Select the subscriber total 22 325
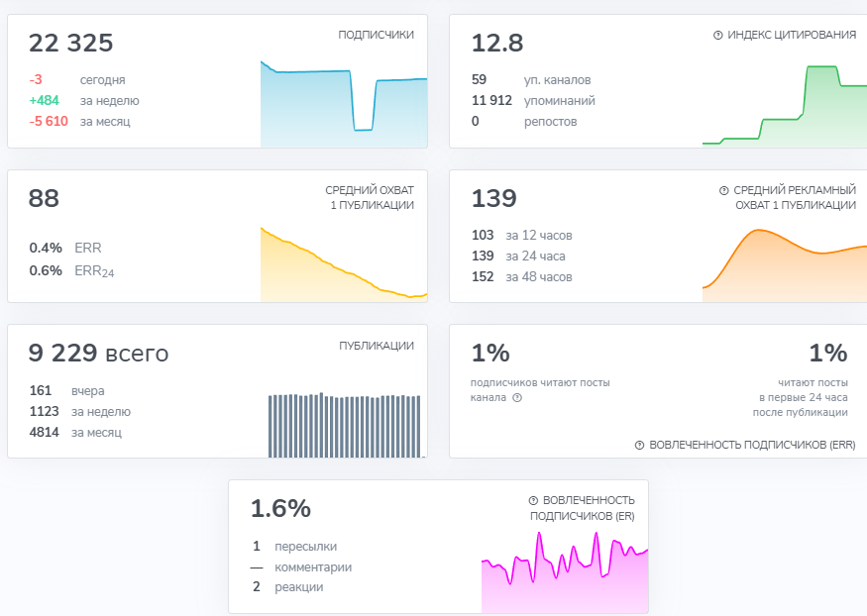The width and height of the screenshot is (867, 616). (70, 44)
